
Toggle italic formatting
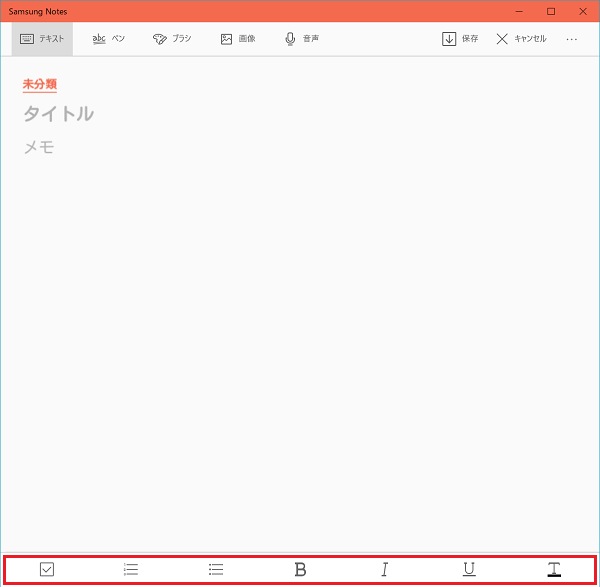point(385,569)
